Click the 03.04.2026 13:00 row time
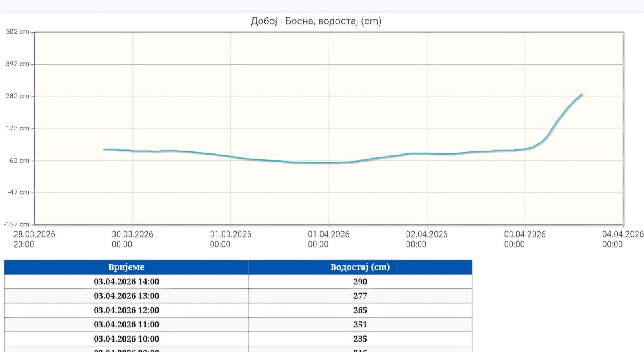 [x=126, y=296]
